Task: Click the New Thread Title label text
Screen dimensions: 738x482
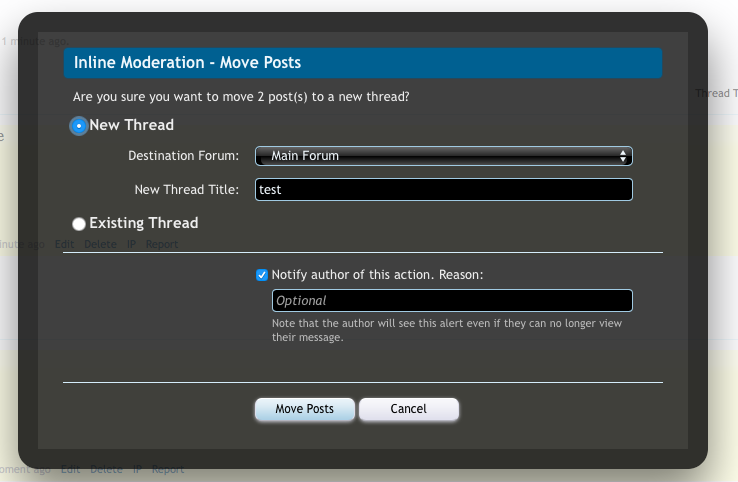Action: [x=187, y=189]
